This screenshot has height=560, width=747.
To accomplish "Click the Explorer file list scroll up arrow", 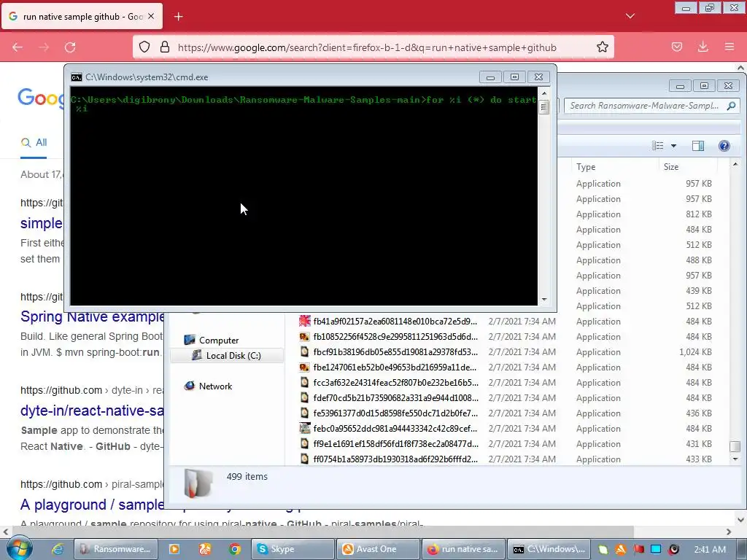I will coord(735,164).
